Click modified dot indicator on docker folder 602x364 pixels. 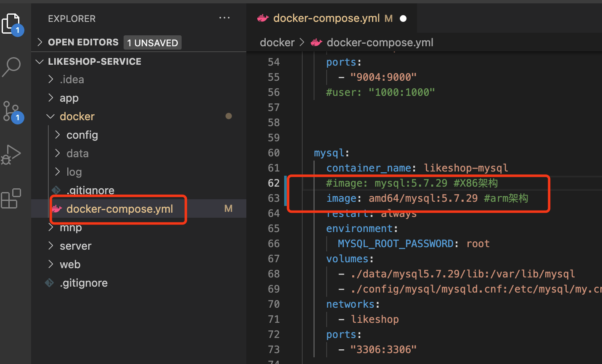tap(229, 116)
